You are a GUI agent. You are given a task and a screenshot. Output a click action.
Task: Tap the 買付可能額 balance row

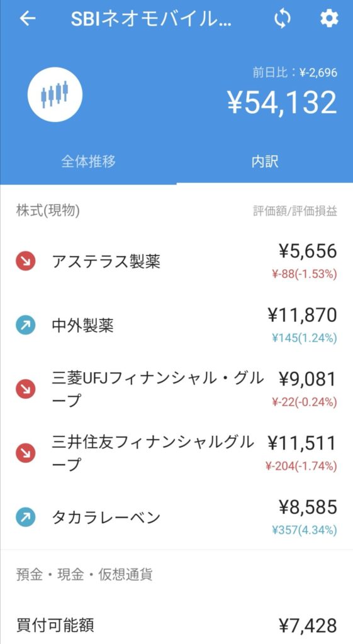(176, 625)
